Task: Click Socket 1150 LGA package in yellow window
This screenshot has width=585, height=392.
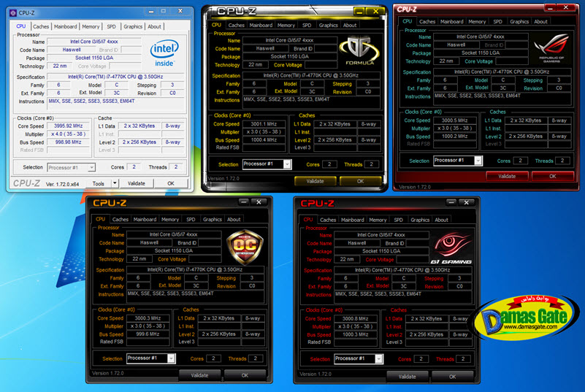Action: click(x=290, y=56)
